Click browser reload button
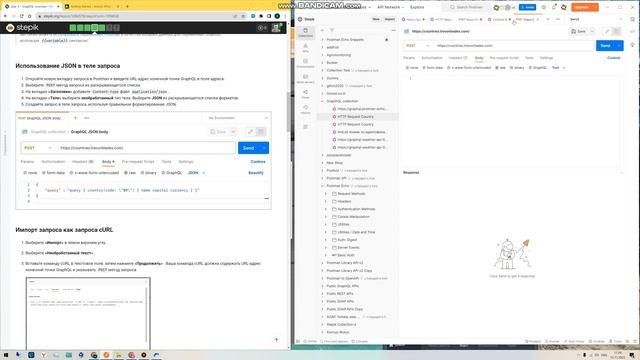 (x=22, y=16)
